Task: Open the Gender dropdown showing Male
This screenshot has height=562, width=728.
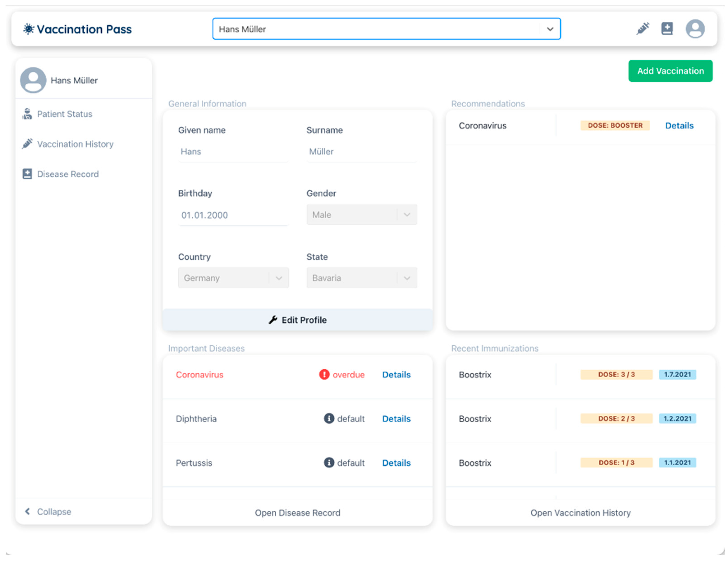Action: pyautogui.click(x=361, y=215)
